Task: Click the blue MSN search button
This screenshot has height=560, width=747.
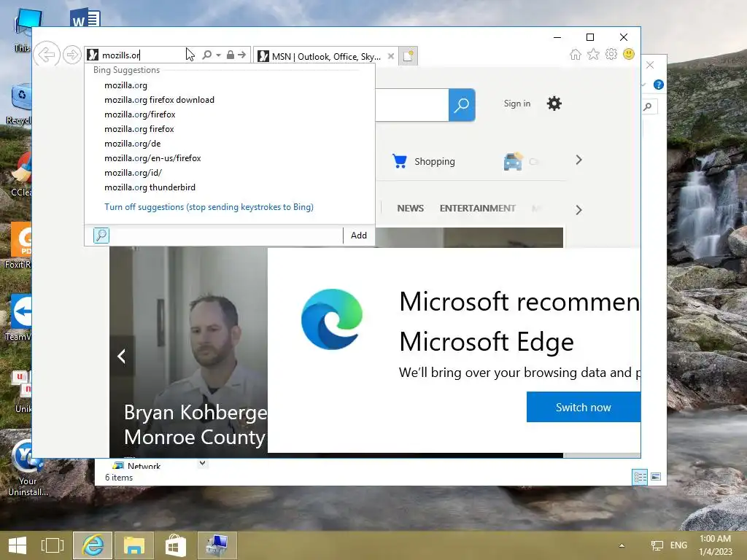Action: pyautogui.click(x=462, y=105)
